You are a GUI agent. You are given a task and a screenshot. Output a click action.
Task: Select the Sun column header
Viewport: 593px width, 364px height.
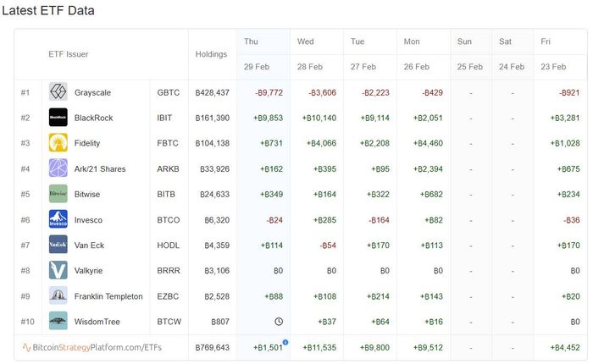point(464,41)
